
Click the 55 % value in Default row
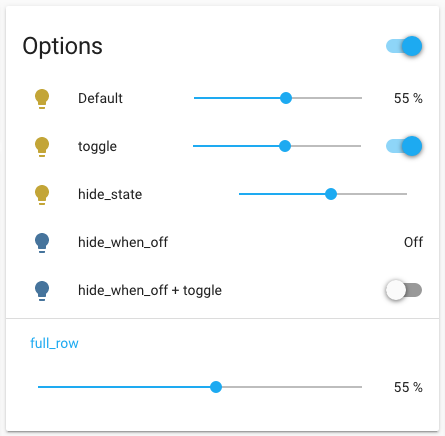(x=408, y=98)
